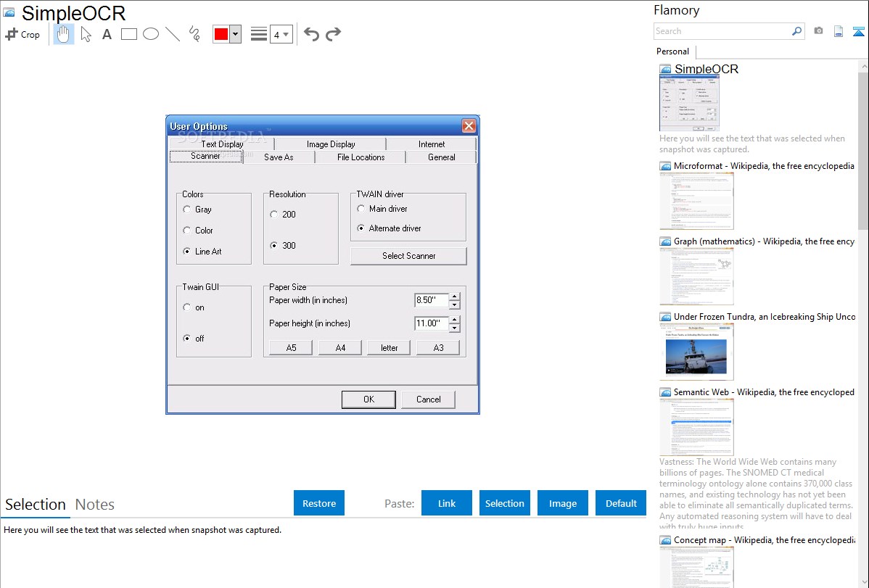The width and height of the screenshot is (869, 588).
Task: Switch to the Text Display tab
Action: [222, 144]
